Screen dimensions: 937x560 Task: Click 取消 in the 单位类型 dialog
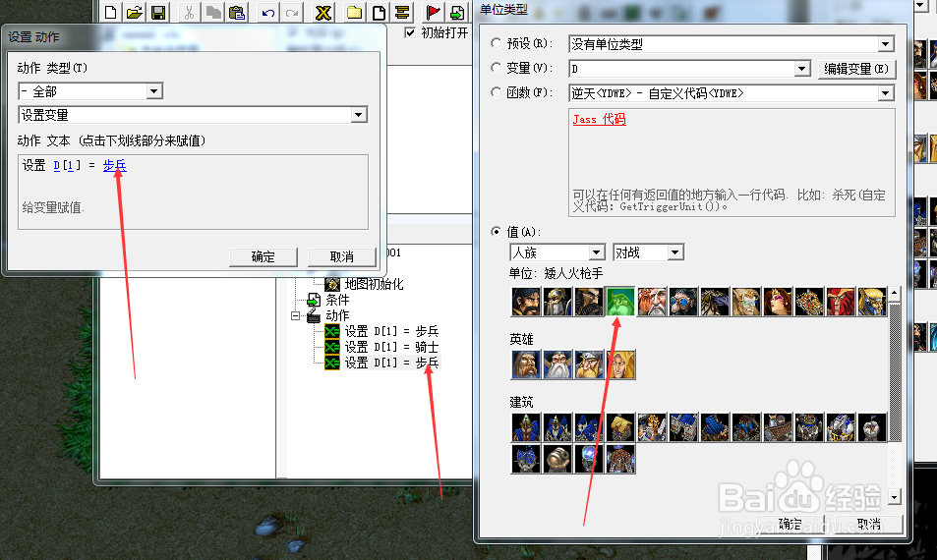[x=869, y=525]
